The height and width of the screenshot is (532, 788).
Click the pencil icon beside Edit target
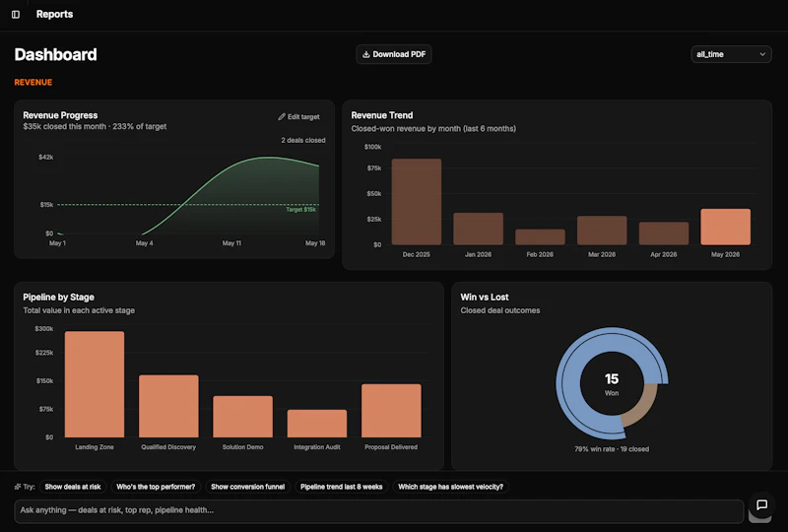tap(282, 116)
